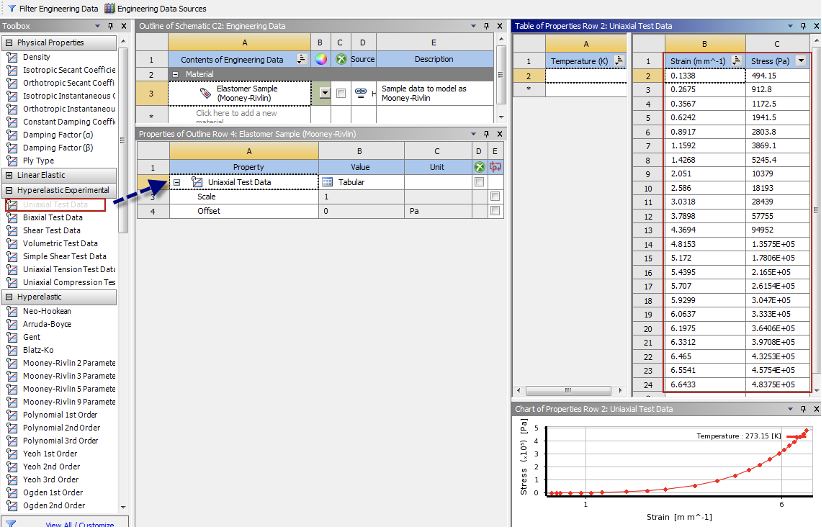
Task: Click the Elastomer Sample material tag icon
Action: point(206,93)
